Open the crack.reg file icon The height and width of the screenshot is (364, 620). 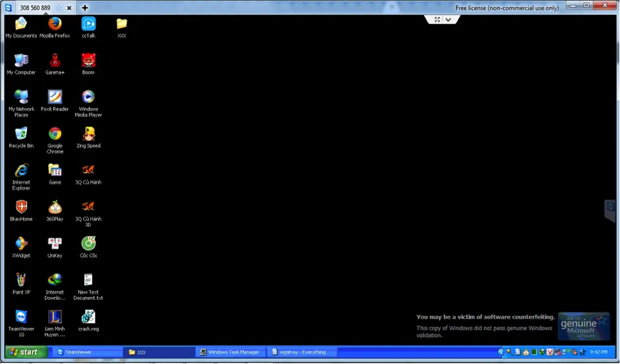click(88, 317)
